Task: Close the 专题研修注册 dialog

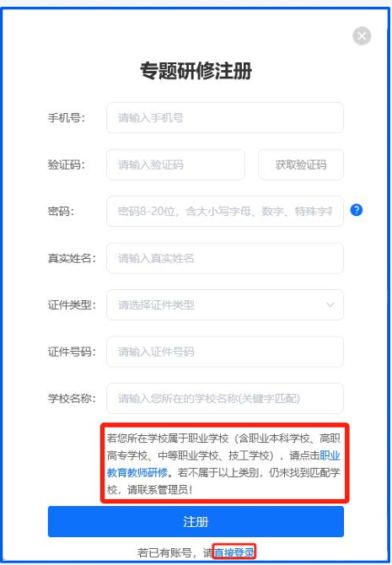Action: (362, 36)
